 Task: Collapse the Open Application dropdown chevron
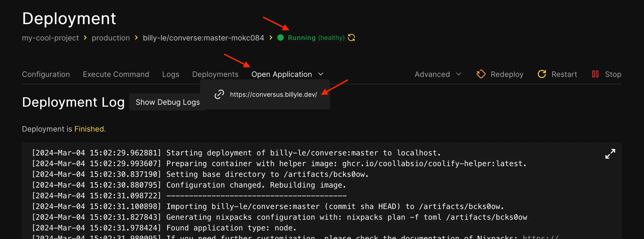tap(321, 74)
